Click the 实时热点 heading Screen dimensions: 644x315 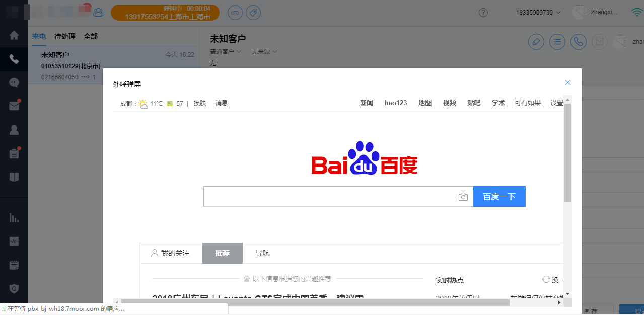tap(450, 280)
